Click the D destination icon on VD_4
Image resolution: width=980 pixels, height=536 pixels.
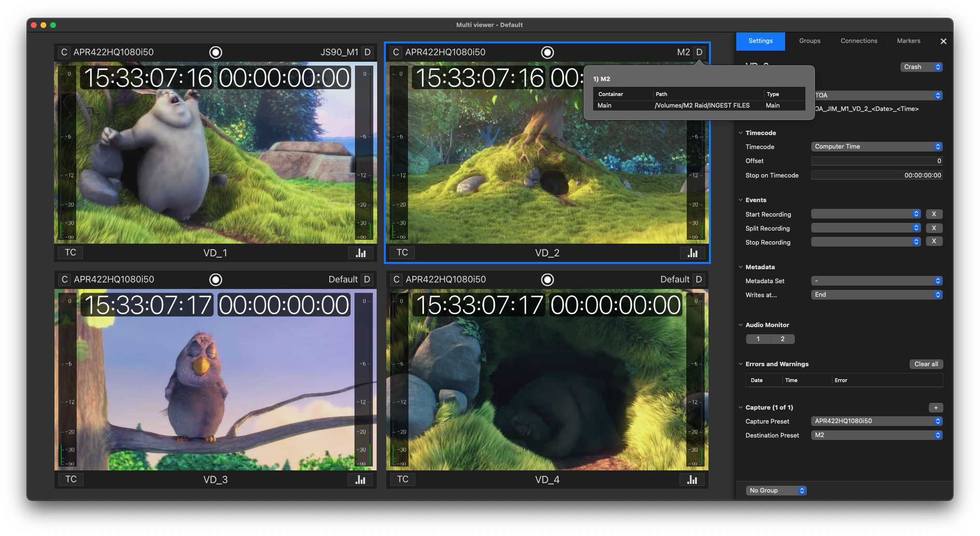tap(699, 279)
